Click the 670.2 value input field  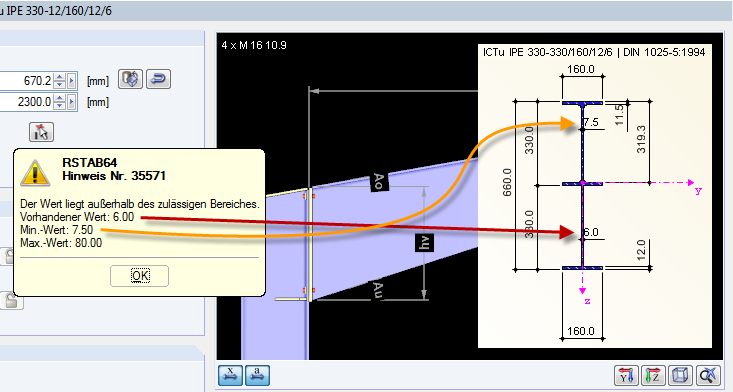tap(26, 81)
